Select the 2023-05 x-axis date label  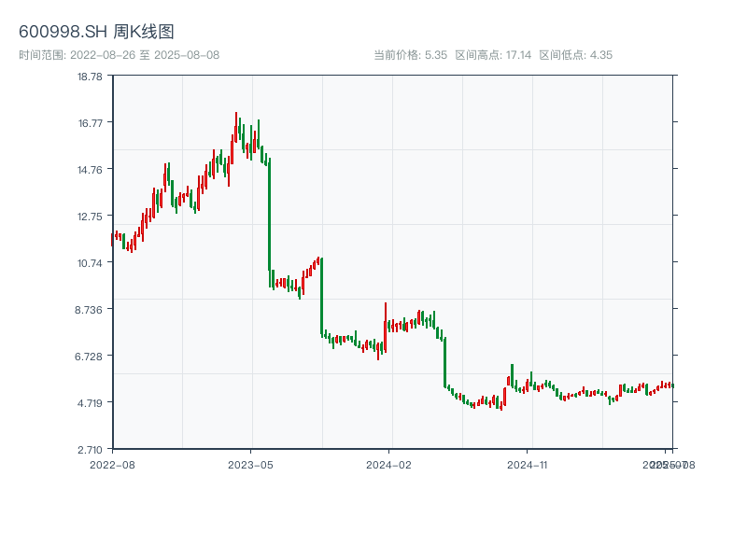click(x=250, y=464)
